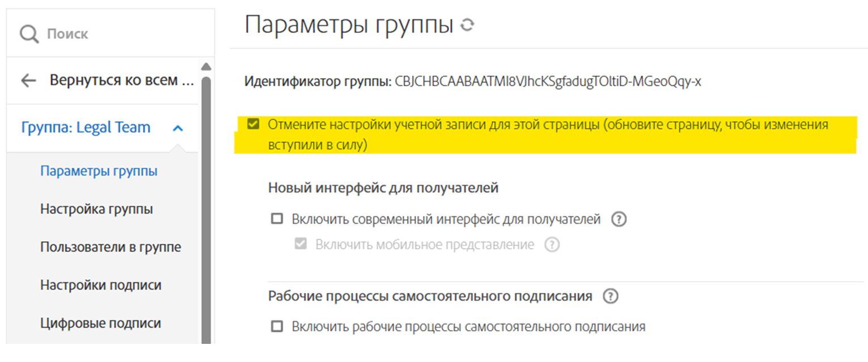868x362 pixels.
Task: Click help icon near Рабочие процессы самостоятельного подписания
Action: pos(611,295)
